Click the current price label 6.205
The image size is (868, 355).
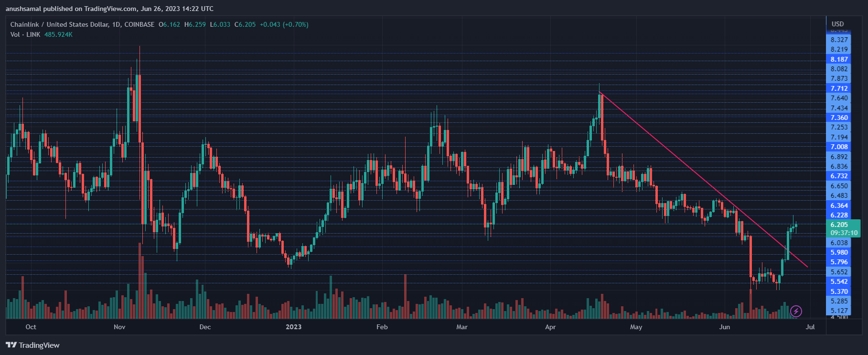(x=839, y=225)
